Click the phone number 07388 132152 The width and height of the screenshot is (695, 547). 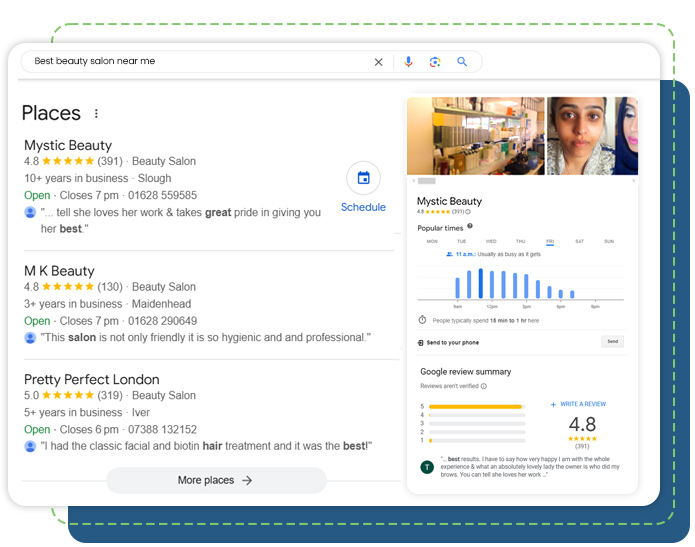(x=162, y=430)
